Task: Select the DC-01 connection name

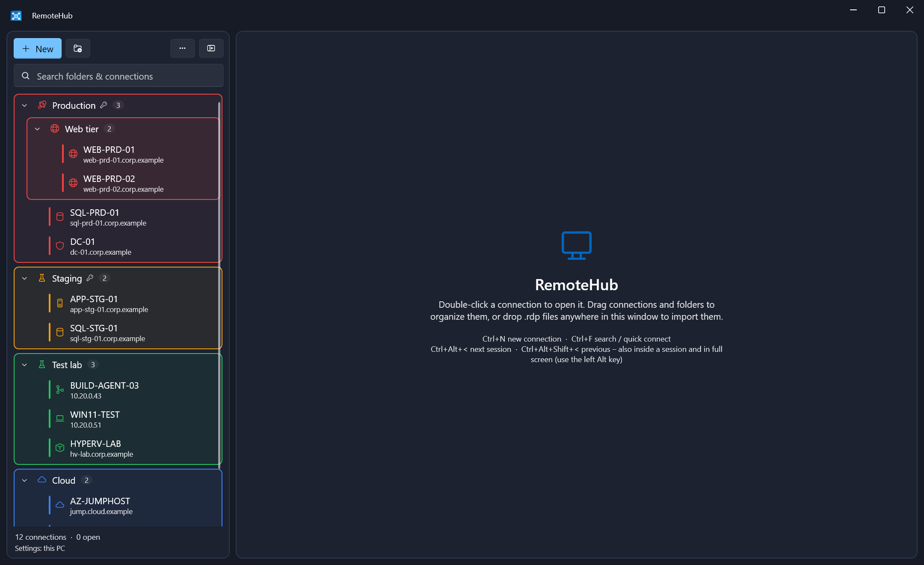Action: 83,241
